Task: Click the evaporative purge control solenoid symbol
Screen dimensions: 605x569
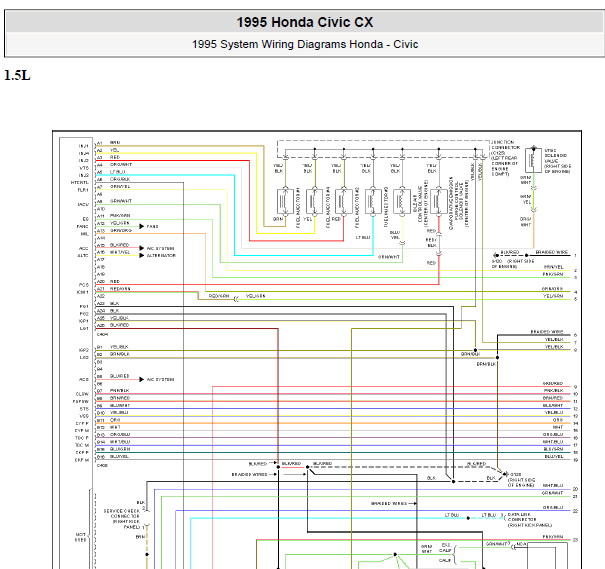Action: coord(439,201)
